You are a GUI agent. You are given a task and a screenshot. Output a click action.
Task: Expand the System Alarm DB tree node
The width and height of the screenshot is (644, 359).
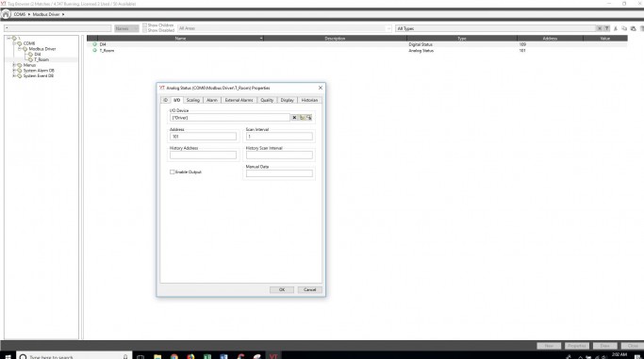(14, 71)
